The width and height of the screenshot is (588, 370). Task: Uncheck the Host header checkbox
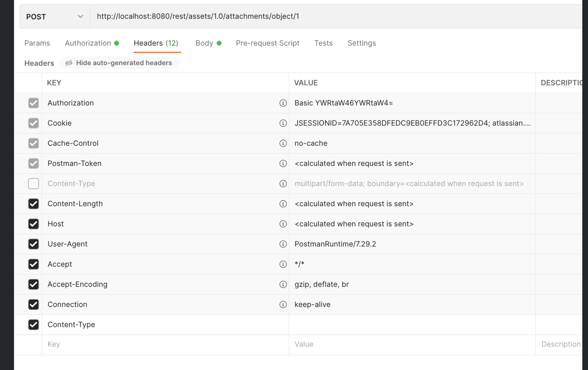(x=33, y=224)
